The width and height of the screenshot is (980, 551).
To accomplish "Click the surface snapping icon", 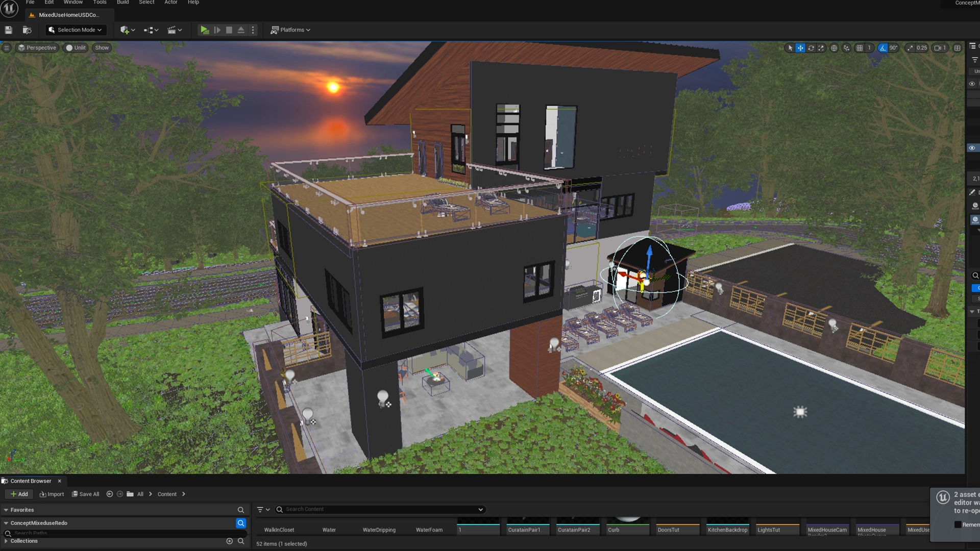I will point(847,48).
